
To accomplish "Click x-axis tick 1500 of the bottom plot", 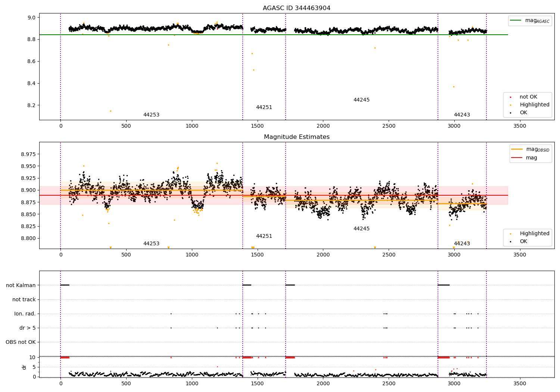I will tap(257, 383).
